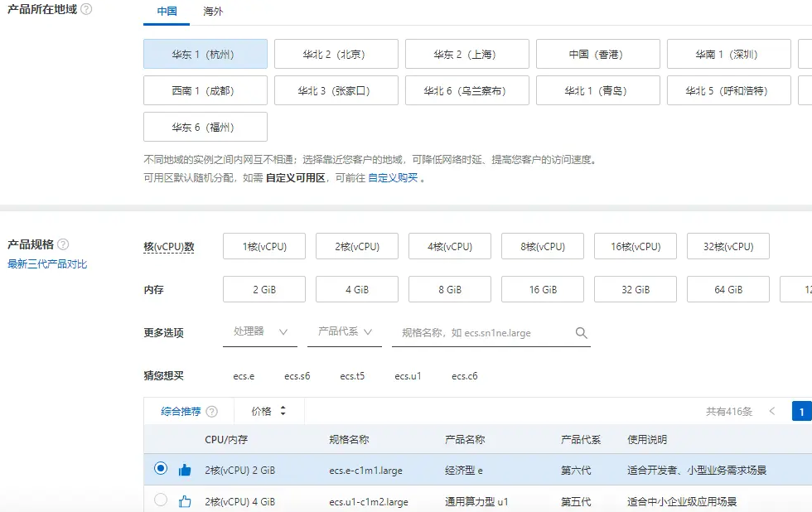
Task: Click price sort arrows icon
Action: pyautogui.click(x=283, y=411)
